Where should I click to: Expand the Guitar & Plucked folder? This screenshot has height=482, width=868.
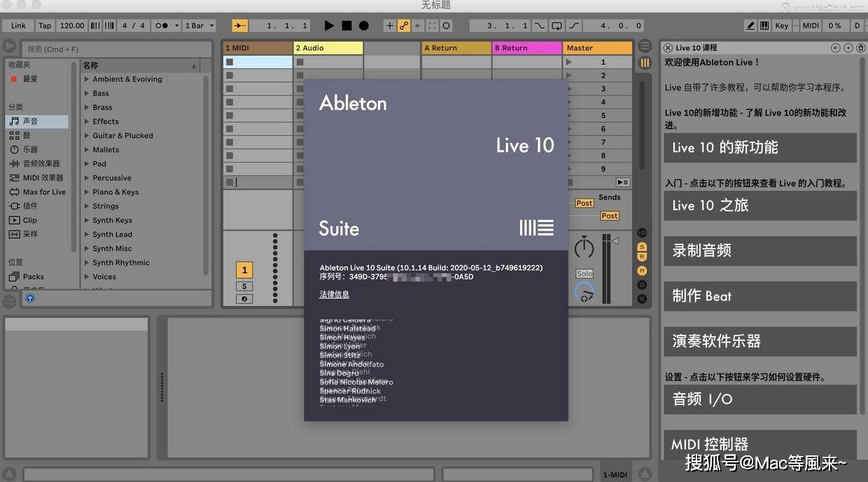[87, 135]
